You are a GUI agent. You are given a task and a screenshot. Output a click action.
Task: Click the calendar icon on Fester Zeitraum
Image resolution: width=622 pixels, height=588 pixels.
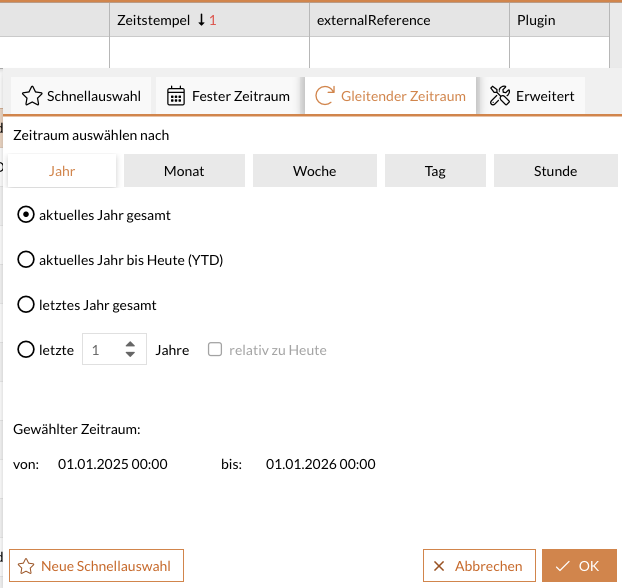(x=176, y=96)
